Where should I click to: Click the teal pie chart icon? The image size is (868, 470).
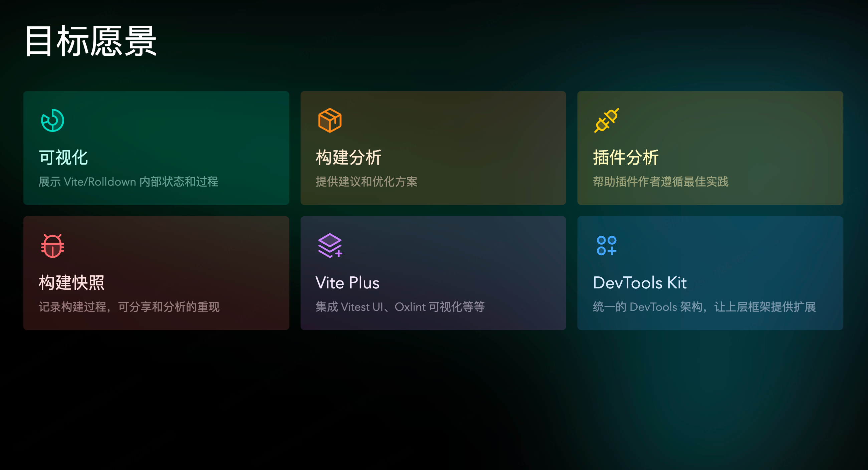coord(52,120)
